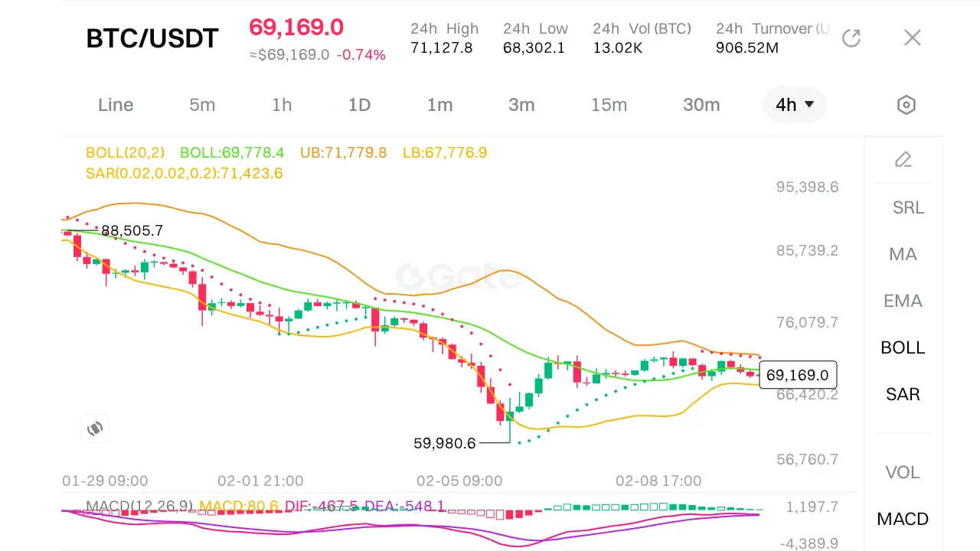Tap the current price 69,169.0 header
Screen dimensions: 980x551
(x=296, y=28)
